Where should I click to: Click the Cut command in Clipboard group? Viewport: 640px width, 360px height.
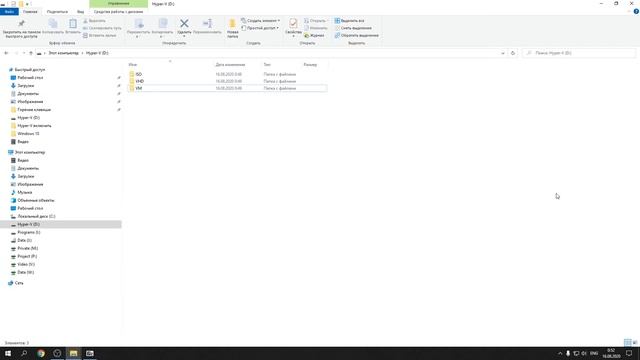pos(94,21)
